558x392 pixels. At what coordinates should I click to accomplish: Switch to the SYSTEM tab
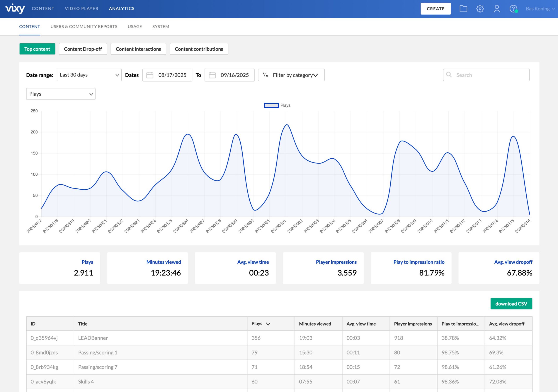[161, 27]
